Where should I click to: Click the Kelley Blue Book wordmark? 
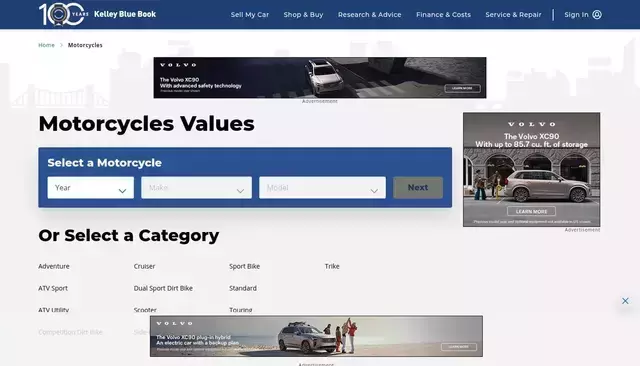coord(125,14)
